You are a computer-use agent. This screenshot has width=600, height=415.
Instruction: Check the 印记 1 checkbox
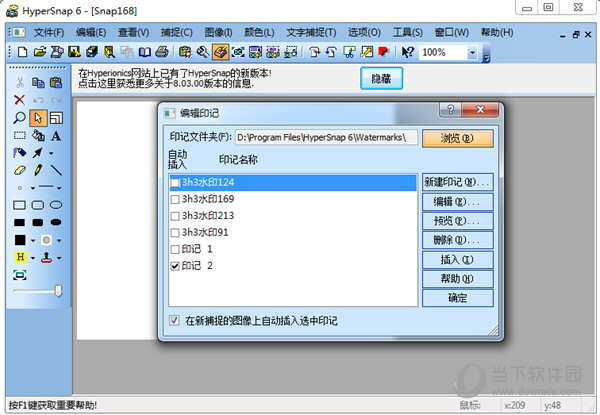point(175,249)
